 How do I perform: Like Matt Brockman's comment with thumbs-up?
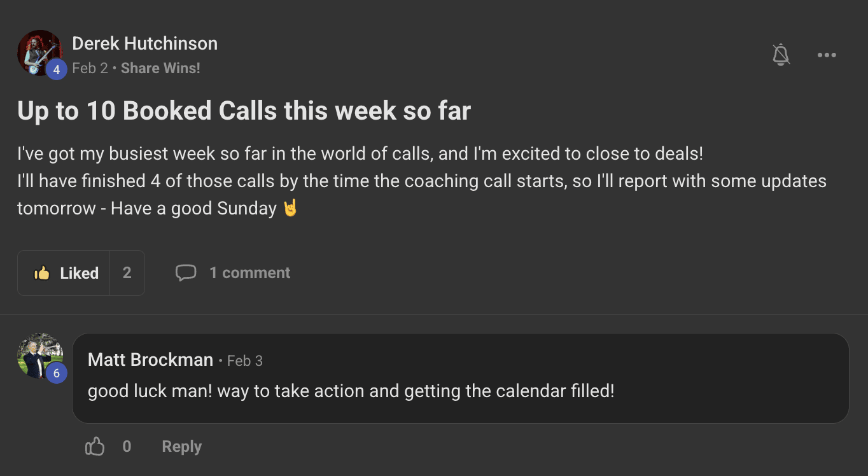pos(95,447)
